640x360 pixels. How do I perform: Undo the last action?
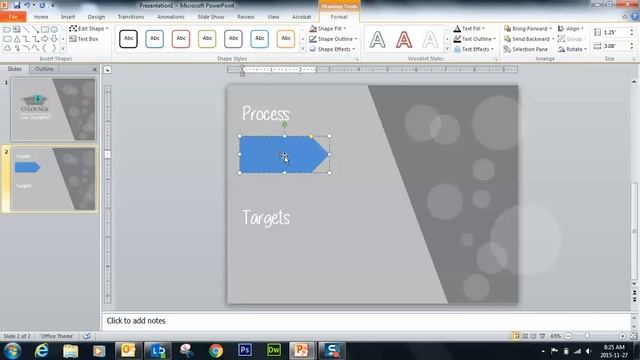point(27,5)
